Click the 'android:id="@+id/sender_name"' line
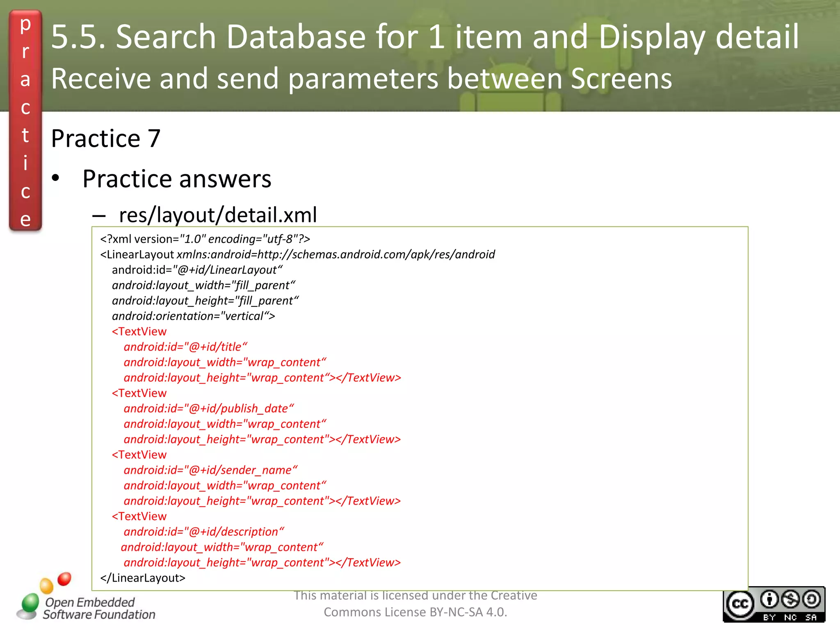840x630 pixels. pyautogui.click(x=210, y=470)
